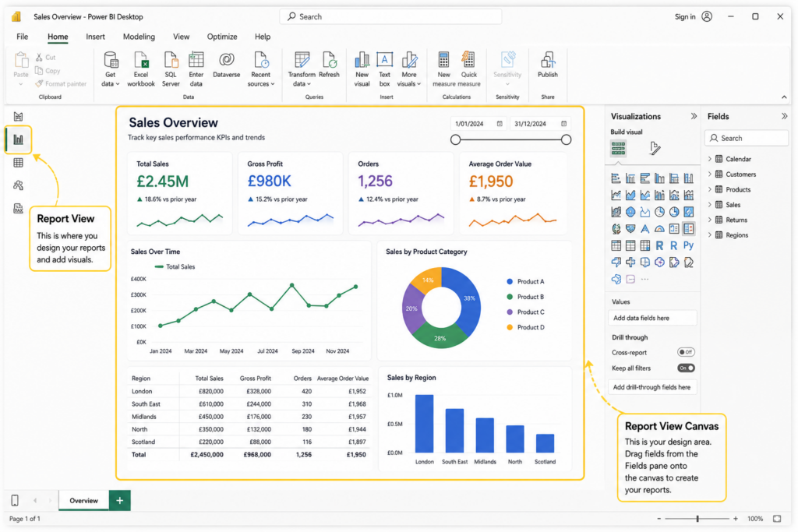Expand the Customers table
The height and width of the screenshot is (532, 798).
pos(710,174)
